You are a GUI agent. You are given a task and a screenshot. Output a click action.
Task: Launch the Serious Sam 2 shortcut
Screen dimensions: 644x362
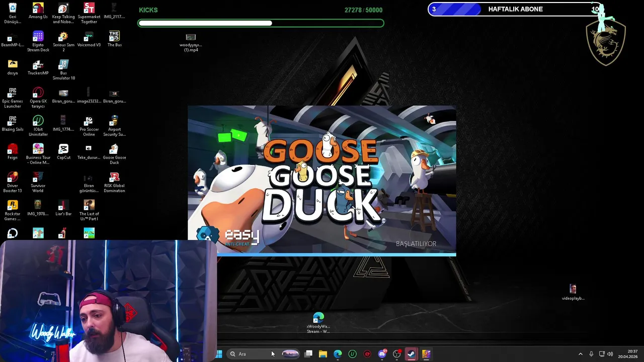click(63, 41)
